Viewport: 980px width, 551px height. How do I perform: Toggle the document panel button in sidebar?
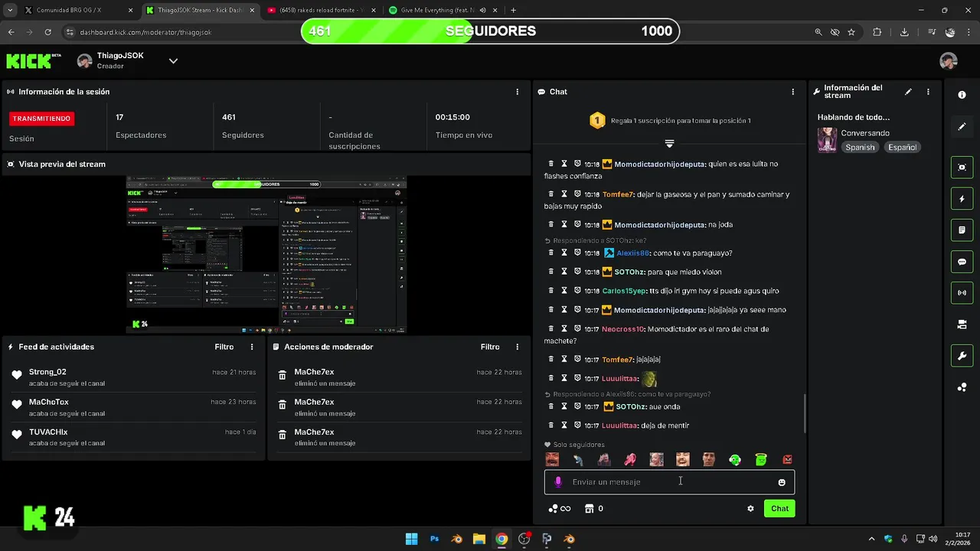[x=962, y=230]
